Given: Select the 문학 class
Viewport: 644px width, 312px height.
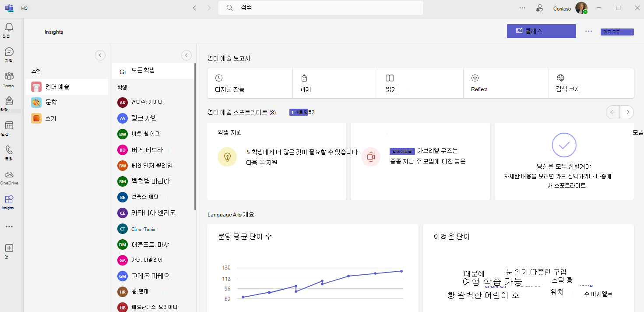Looking at the screenshot, I should coord(67,102).
